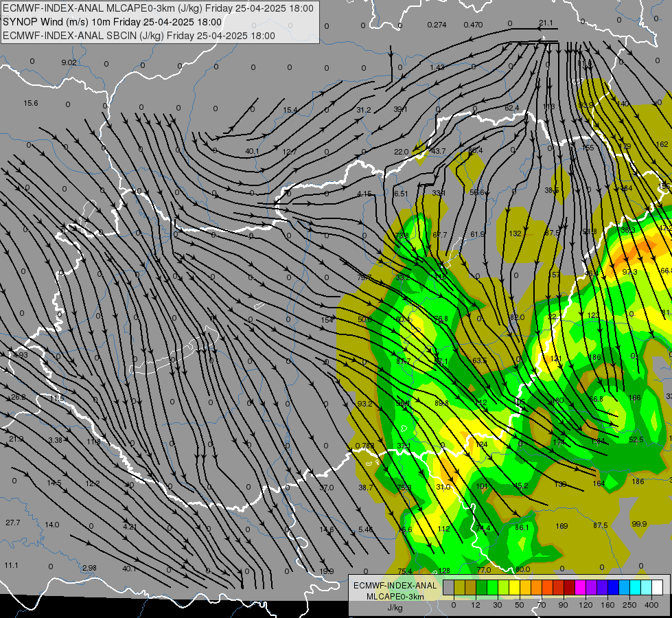Click the map value 2.98

[x=89, y=568]
